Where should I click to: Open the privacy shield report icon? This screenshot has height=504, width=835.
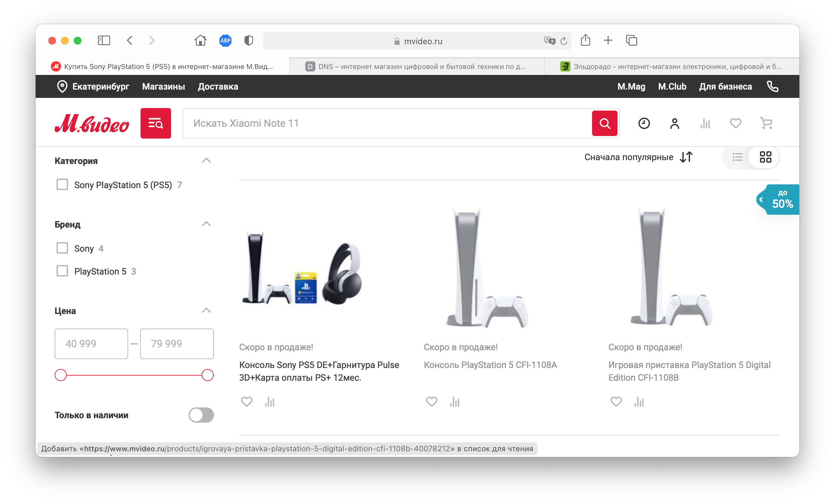(249, 41)
